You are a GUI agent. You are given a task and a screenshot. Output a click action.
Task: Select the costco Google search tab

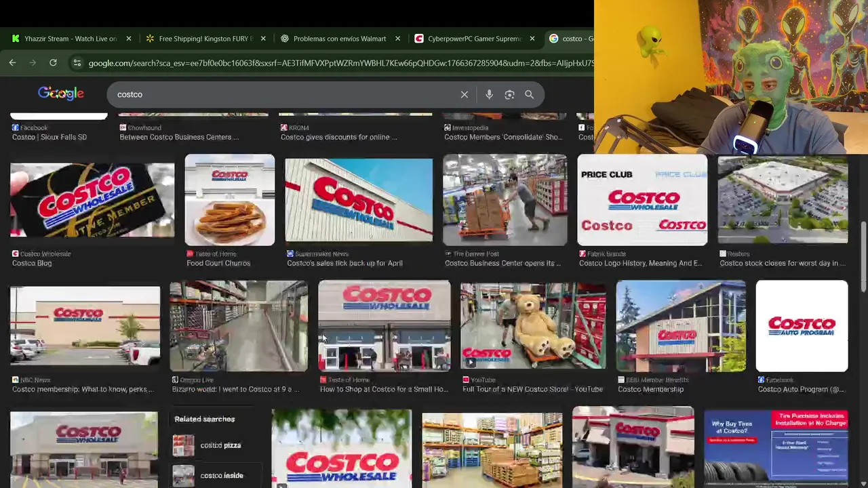(x=570, y=39)
